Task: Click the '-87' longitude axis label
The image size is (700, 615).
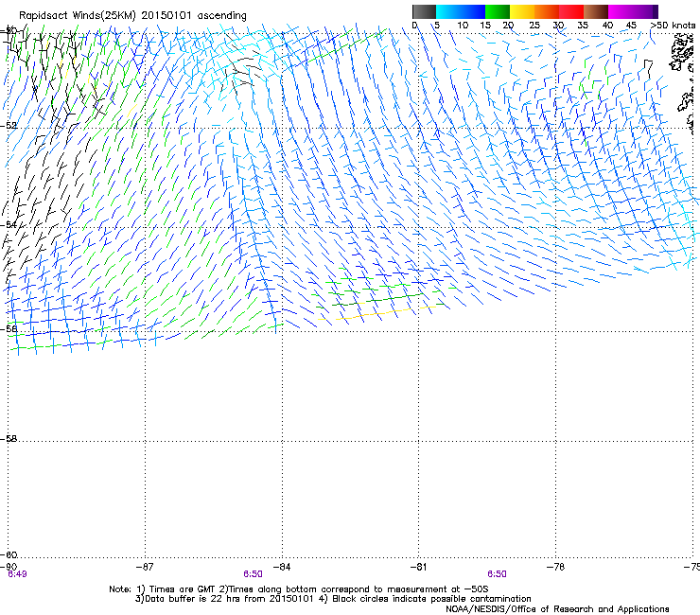Action: [x=145, y=567]
